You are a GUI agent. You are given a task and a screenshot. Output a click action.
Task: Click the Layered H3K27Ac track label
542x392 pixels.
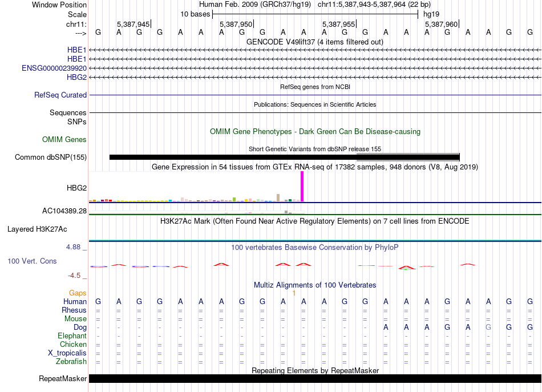(x=37, y=229)
